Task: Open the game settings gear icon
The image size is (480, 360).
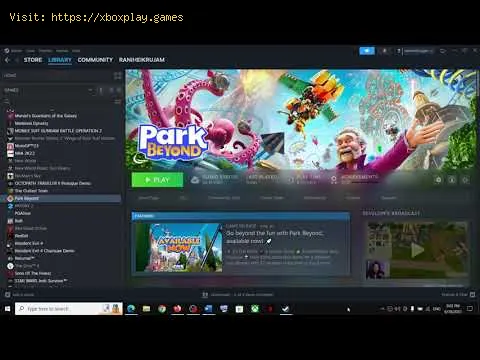Action: (x=439, y=180)
